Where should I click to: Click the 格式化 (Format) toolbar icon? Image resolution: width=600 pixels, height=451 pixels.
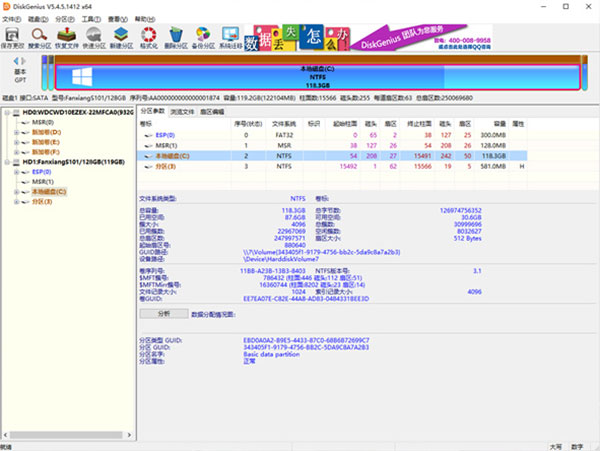click(x=150, y=36)
